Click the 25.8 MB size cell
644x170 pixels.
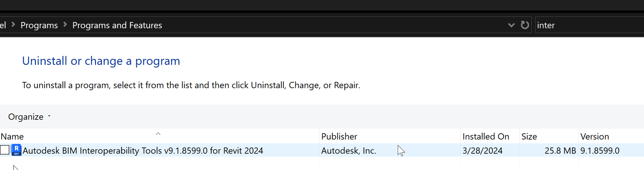coord(560,151)
